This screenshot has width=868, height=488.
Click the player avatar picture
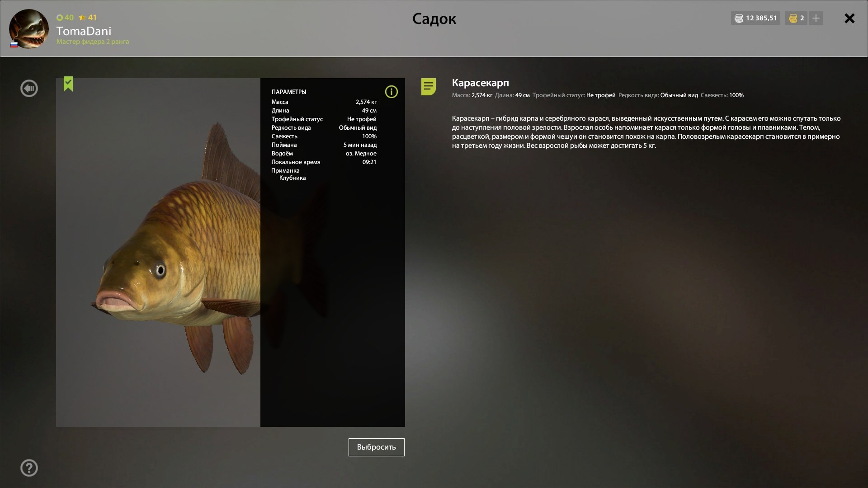[x=29, y=28]
